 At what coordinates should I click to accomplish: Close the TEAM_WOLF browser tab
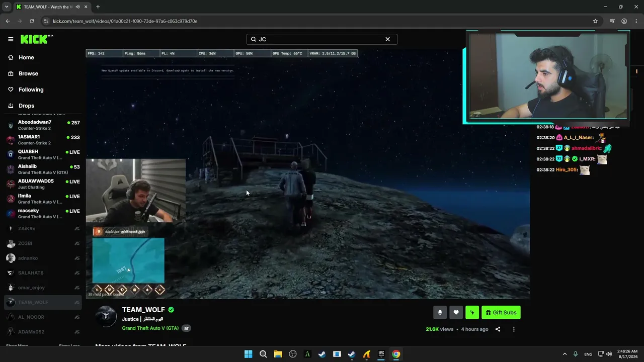(85, 7)
